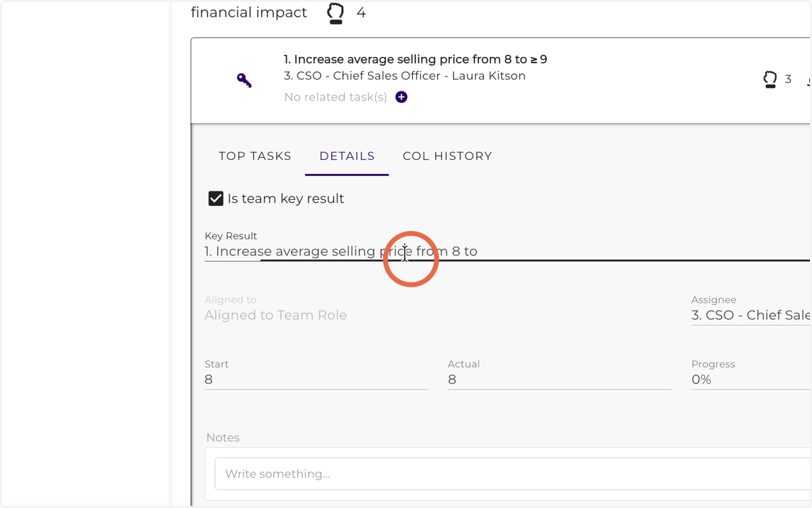
Task: Uncheck Is team key result checkbox
Action: coord(216,198)
